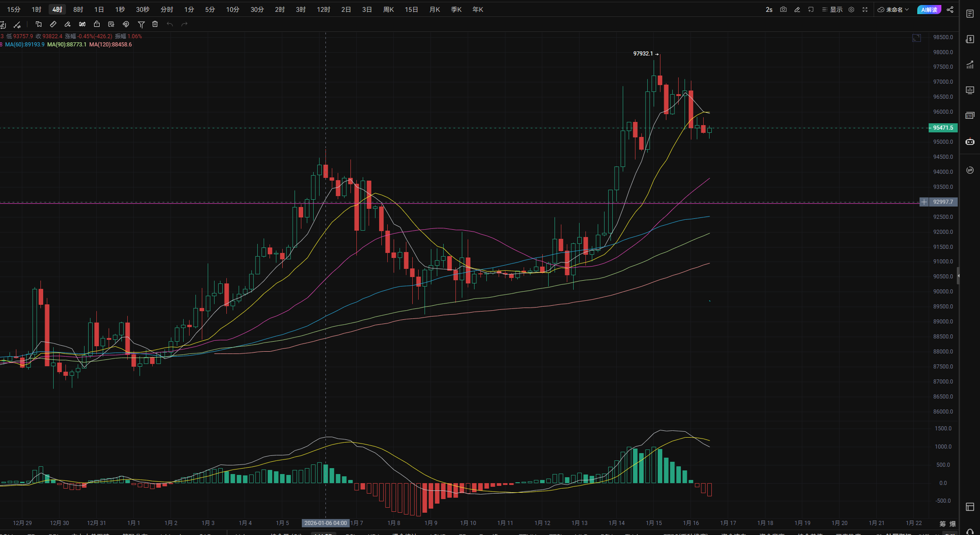
Task: Click the AI解读 button
Action: 929,10
